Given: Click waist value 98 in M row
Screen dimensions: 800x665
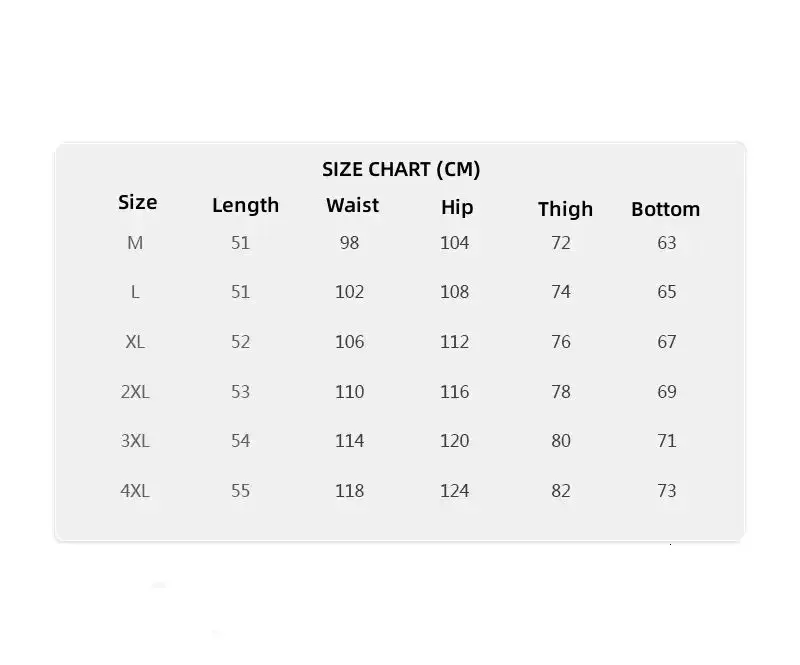Looking at the screenshot, I should click(x=349, y=243).
